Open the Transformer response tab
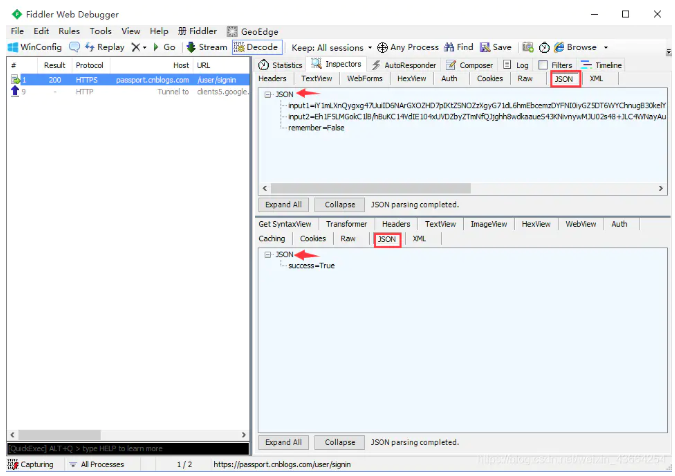Image resolution: width=675 pixels, height=476 pixels. (x=346, y=224)
